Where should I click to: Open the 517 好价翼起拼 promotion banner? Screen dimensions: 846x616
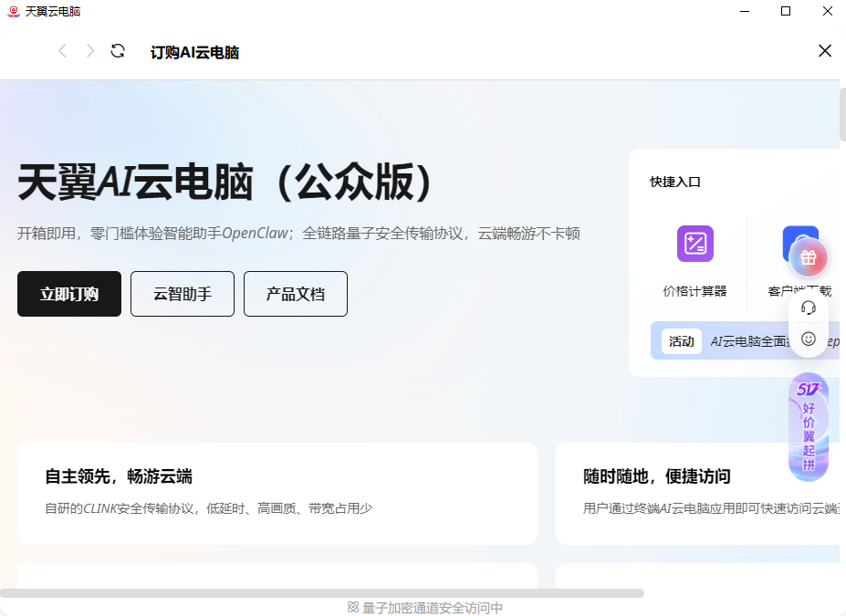[x=808, y=427]
